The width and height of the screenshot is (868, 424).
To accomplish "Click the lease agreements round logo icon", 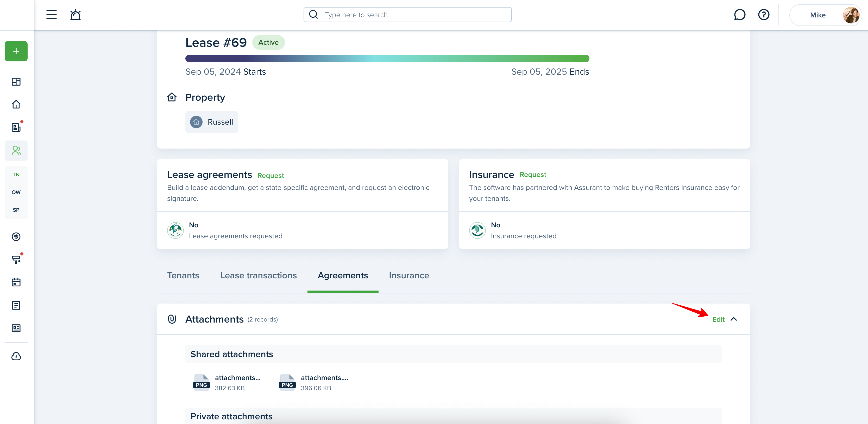I will pos(175,230).
